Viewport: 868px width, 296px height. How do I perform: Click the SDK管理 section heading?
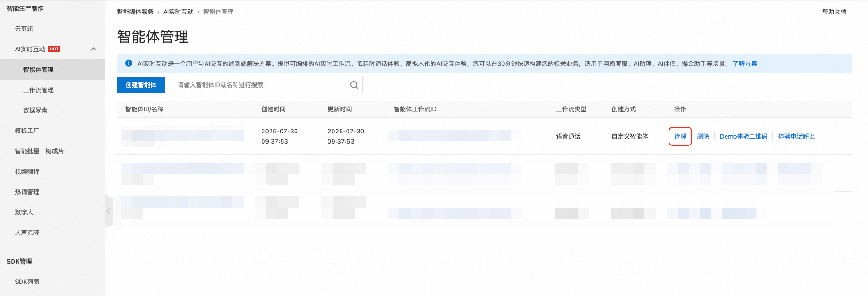(19, 261)
